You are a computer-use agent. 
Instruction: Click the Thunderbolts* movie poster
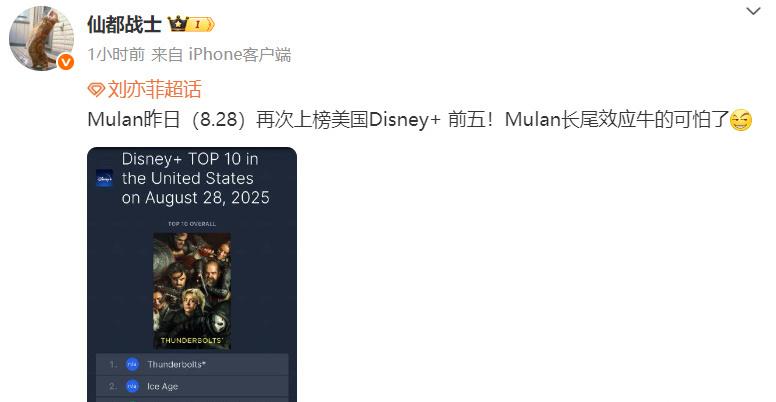click(192, 291)
